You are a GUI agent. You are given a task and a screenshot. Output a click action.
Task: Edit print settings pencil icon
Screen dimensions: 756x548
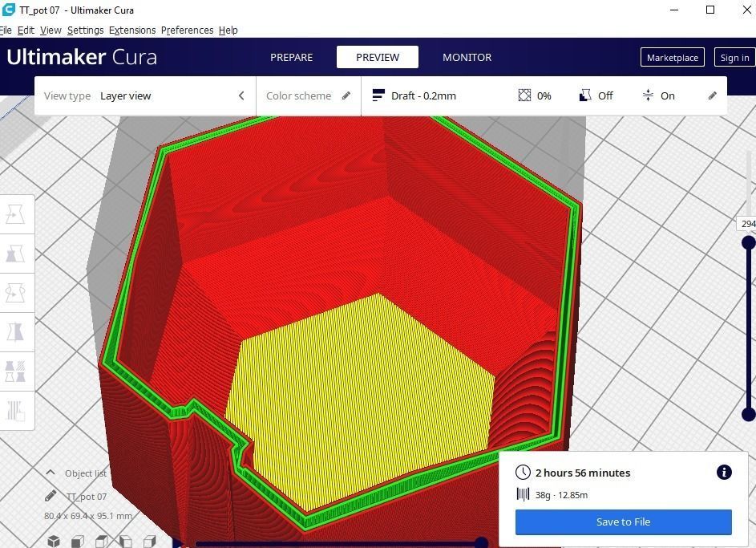click(712, 95)
